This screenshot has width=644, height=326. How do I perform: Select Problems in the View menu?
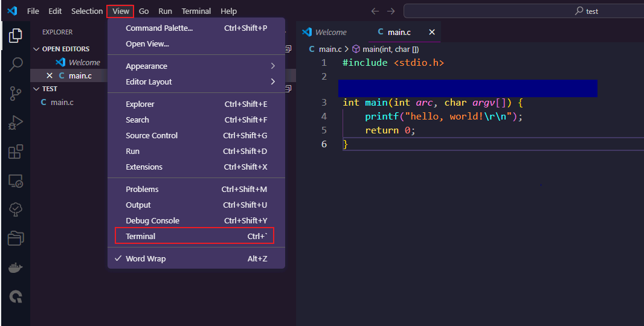tap(196, 190)
